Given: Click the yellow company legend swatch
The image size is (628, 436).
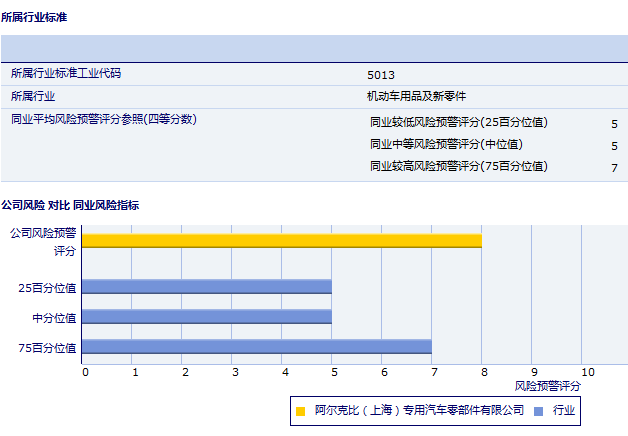Looking at the screenshot, I should pyautogui.click(x=300, y=411).
